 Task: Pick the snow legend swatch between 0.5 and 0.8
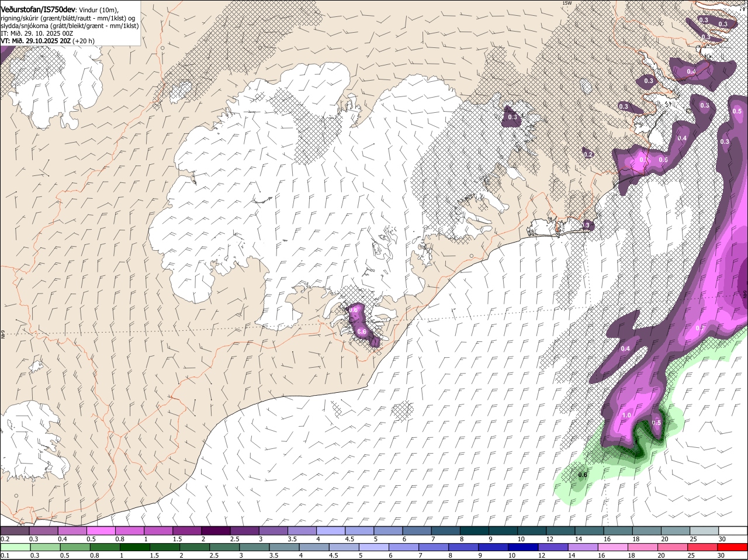click(101, 530)
